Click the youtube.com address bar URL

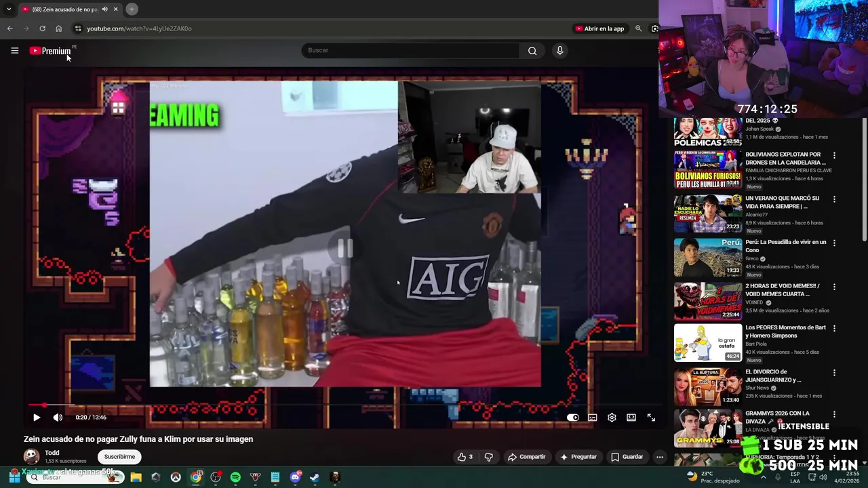[x=139, y=28]
